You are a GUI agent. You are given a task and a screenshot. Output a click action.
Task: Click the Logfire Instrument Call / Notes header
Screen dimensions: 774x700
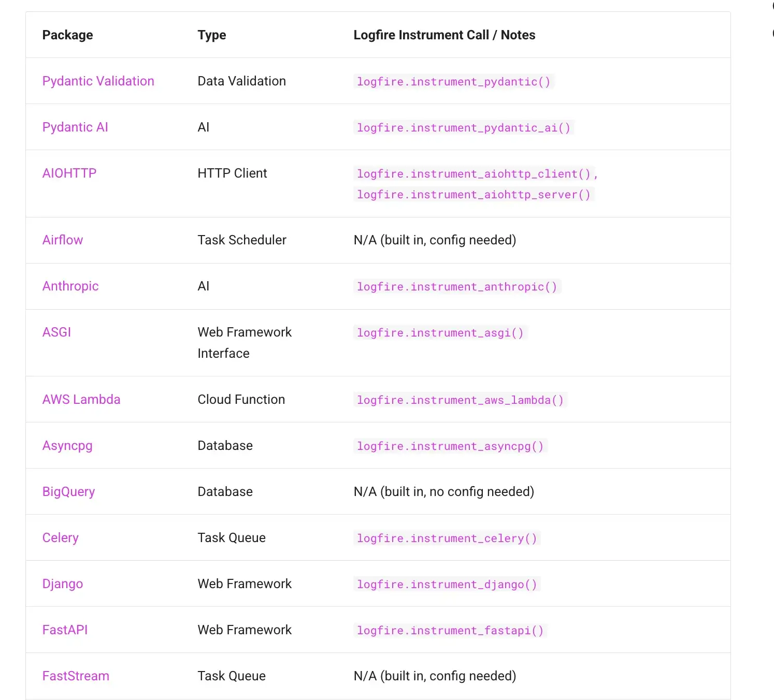coord(444,35)
